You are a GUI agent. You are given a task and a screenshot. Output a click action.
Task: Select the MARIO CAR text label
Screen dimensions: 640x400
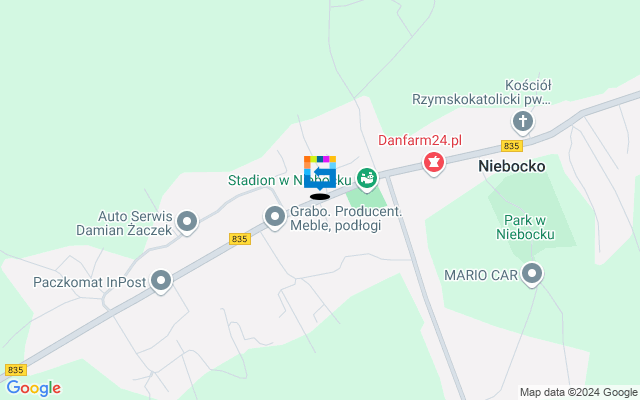pos(481,275)
